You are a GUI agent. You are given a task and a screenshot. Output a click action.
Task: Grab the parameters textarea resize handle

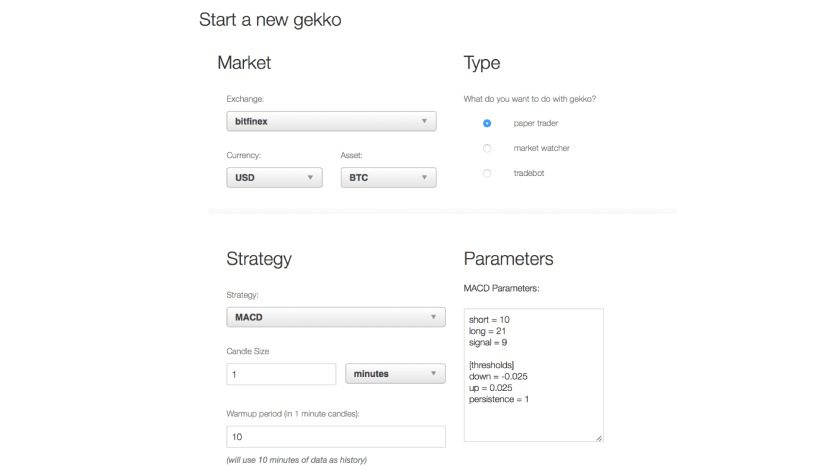click(599, 437)
